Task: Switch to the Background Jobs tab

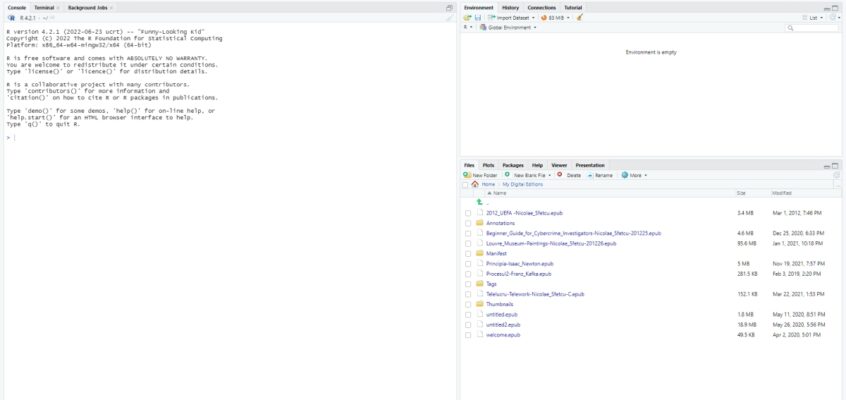Action: 88,8
